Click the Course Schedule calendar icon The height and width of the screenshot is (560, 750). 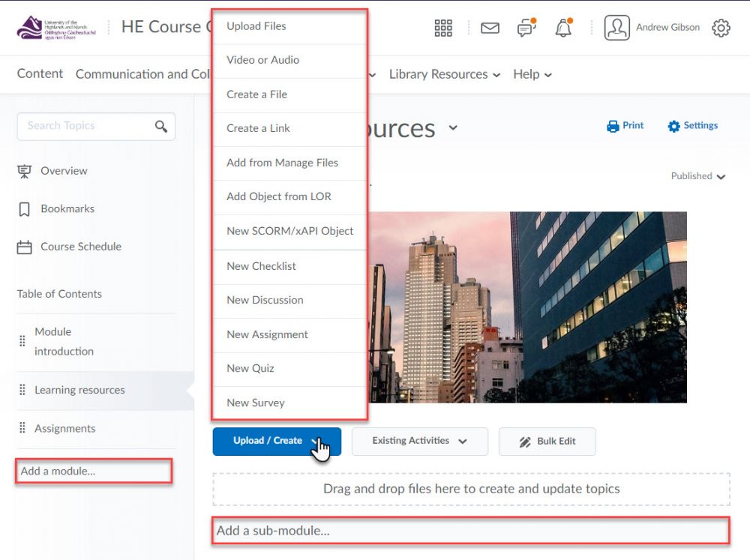pyautogui.click(x=25, y=247)
